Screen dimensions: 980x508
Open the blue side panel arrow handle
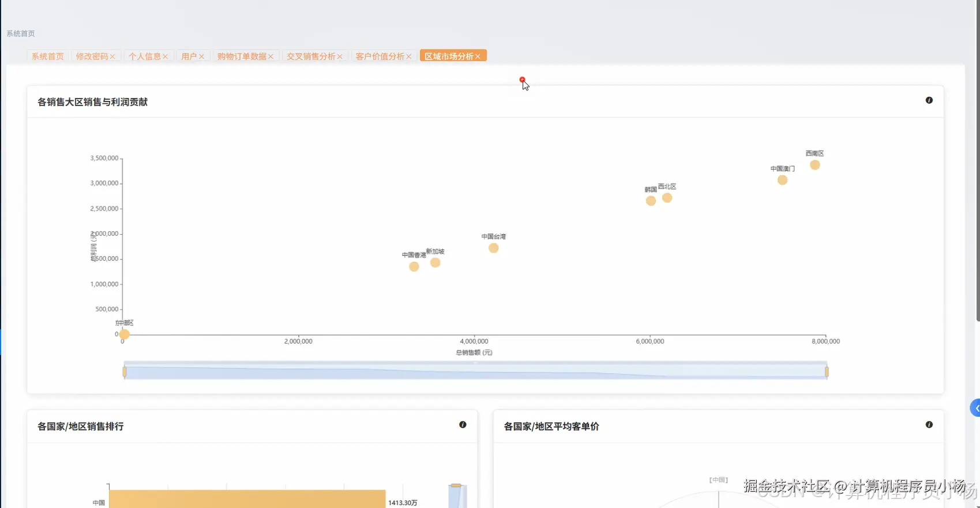[x=975, y=408]
